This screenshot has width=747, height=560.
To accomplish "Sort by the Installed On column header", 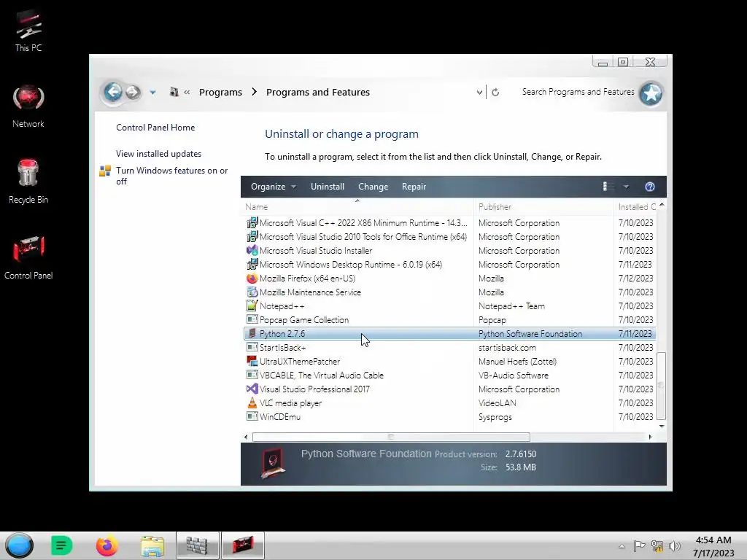I will pos(636,206).
